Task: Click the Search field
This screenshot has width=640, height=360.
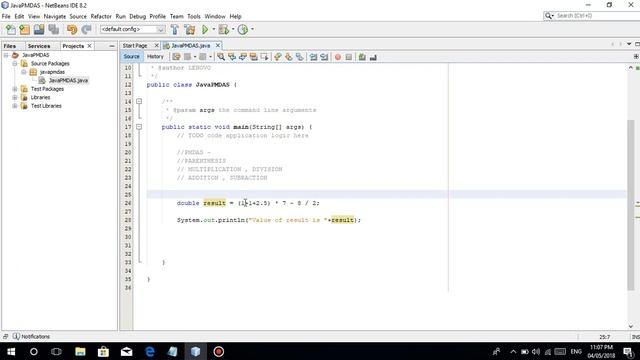Action: tap(592, 16)
